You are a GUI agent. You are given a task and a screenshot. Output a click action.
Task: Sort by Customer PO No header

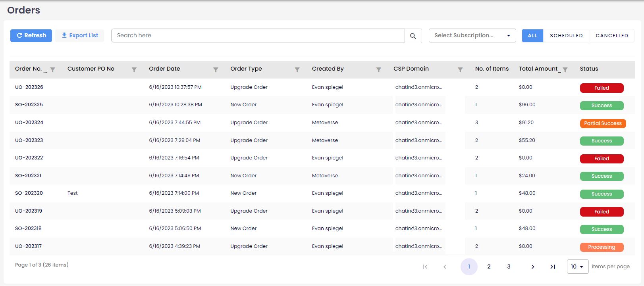(x=91, y=69)
